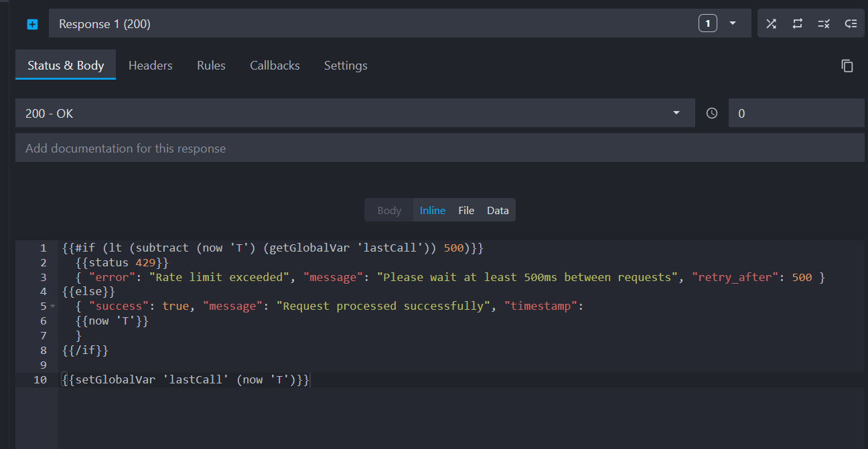Enable random response mode
This screenshot has width=868, height=449.
(x=771, y=23)
